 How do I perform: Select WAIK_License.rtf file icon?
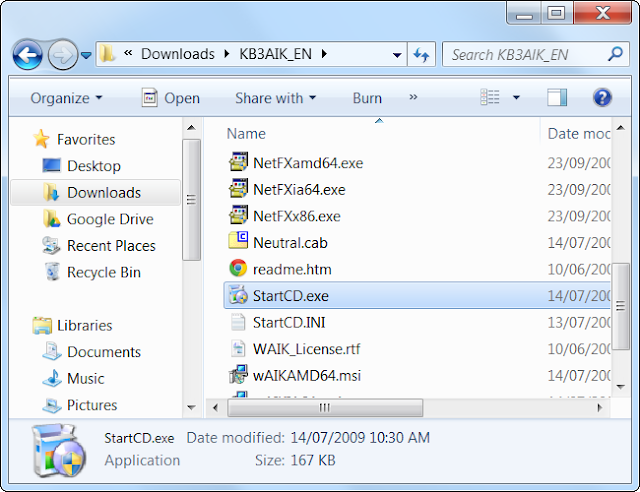(238, 348)
